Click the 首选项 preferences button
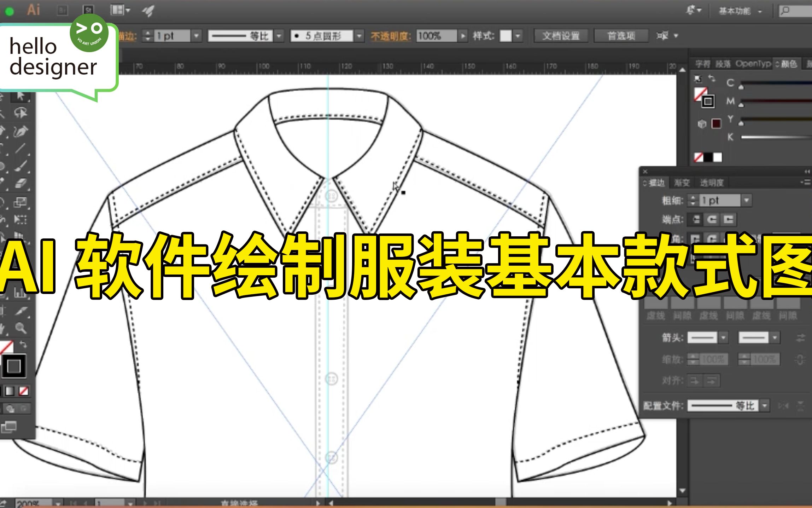The width and height of the screenshot is (812, 508). (621, 36)
